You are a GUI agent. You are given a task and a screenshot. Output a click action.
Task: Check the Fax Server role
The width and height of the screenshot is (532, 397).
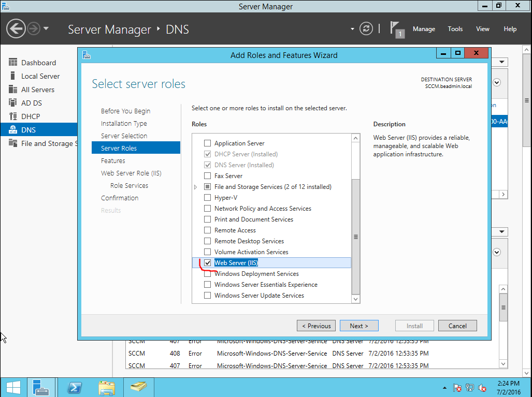tap(207, 175)
